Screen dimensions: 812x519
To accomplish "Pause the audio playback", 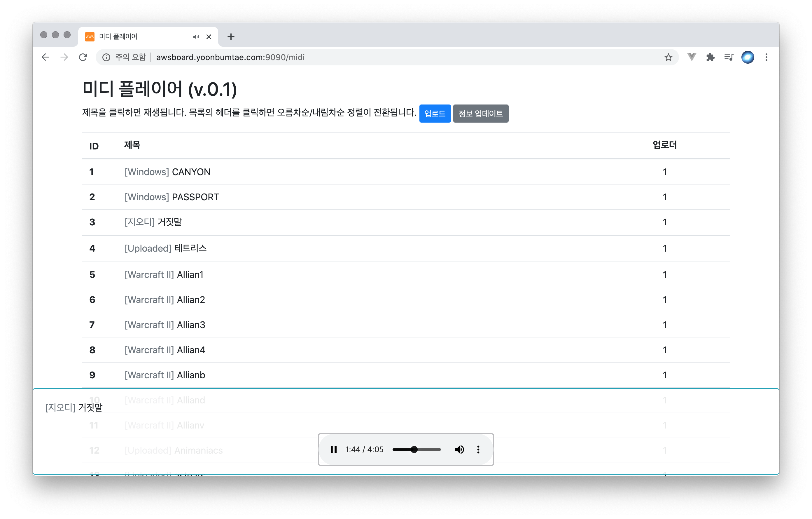I will (x=333, y=450).
